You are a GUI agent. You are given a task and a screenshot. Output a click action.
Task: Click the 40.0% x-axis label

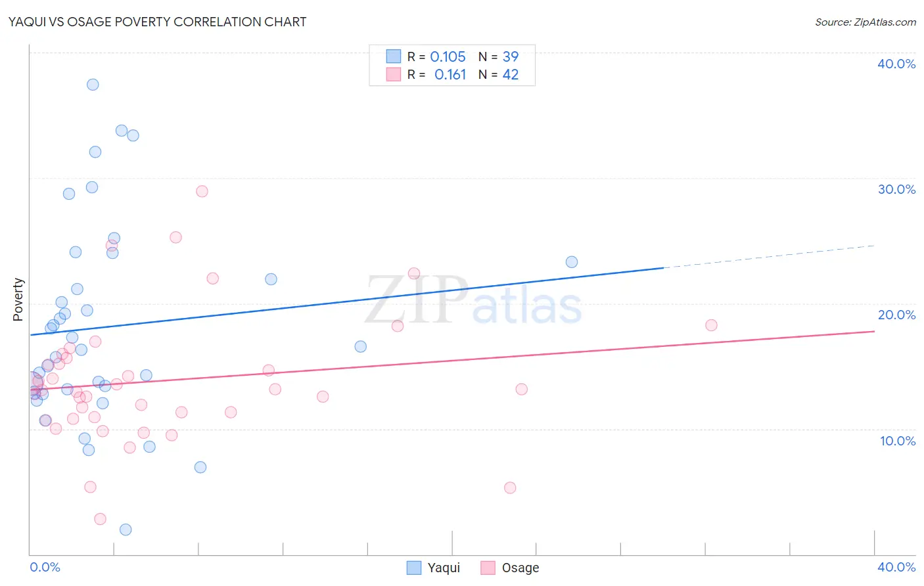(x=896, y=567)
